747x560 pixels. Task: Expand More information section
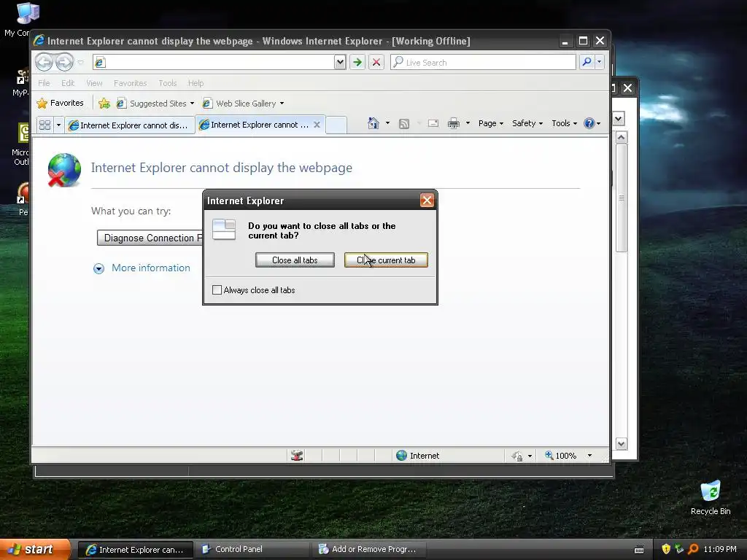click(x=98, y=268)
